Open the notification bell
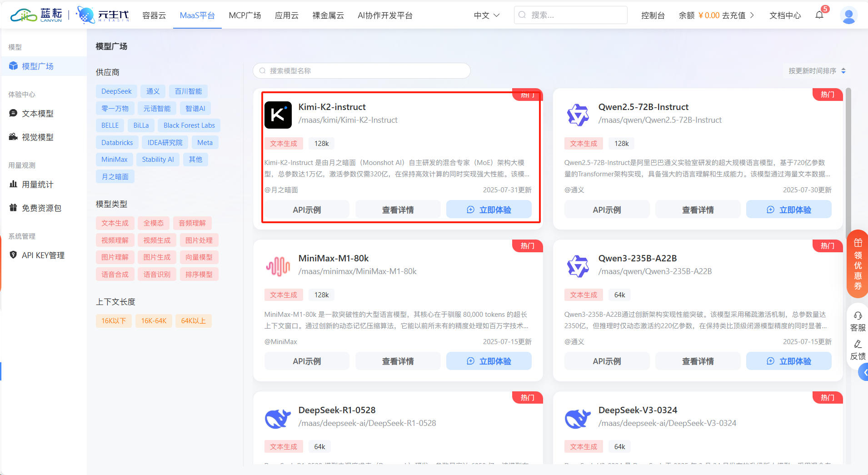868x475 pixels. point(819,15)
